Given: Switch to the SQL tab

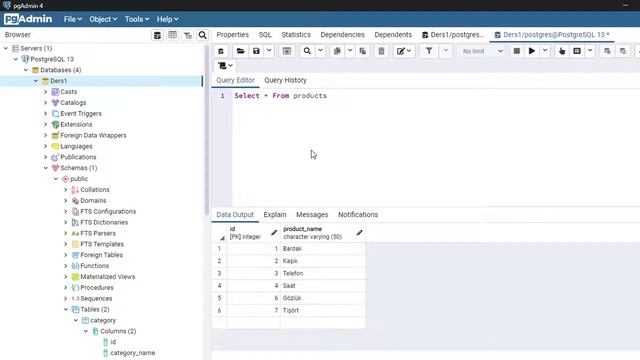Looking at the screenshot, I should (265, 35).
